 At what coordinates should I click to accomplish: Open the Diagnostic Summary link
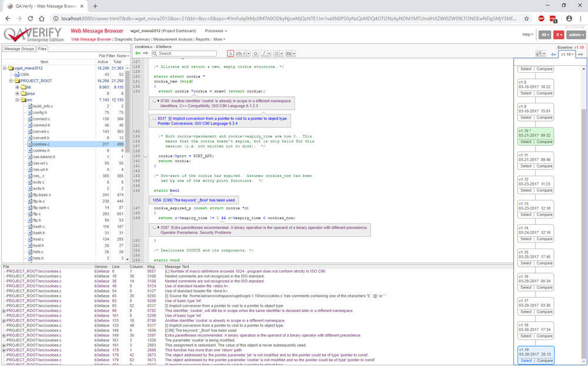coord(132,39)
